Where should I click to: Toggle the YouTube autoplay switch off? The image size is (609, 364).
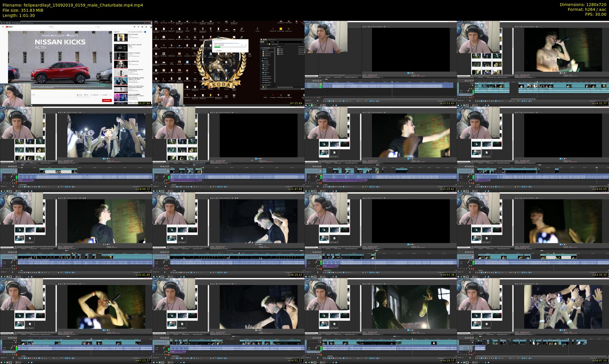click(145, 32)
